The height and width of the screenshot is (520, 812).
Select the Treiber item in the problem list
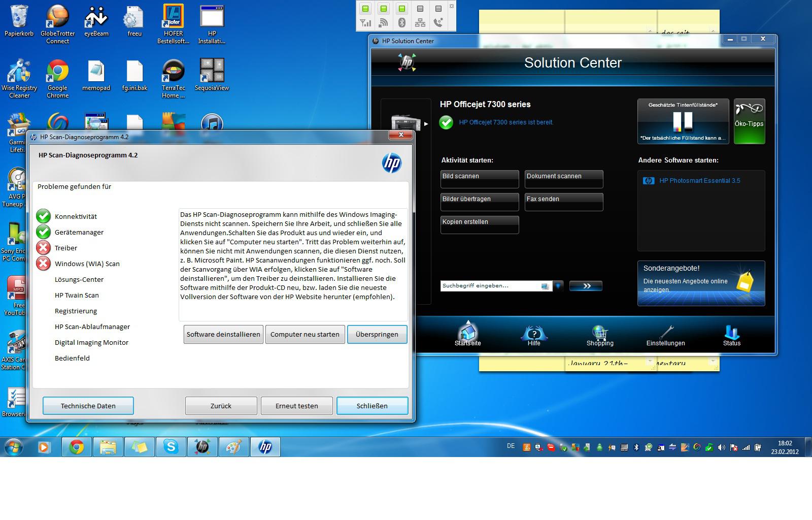[66, 248]
